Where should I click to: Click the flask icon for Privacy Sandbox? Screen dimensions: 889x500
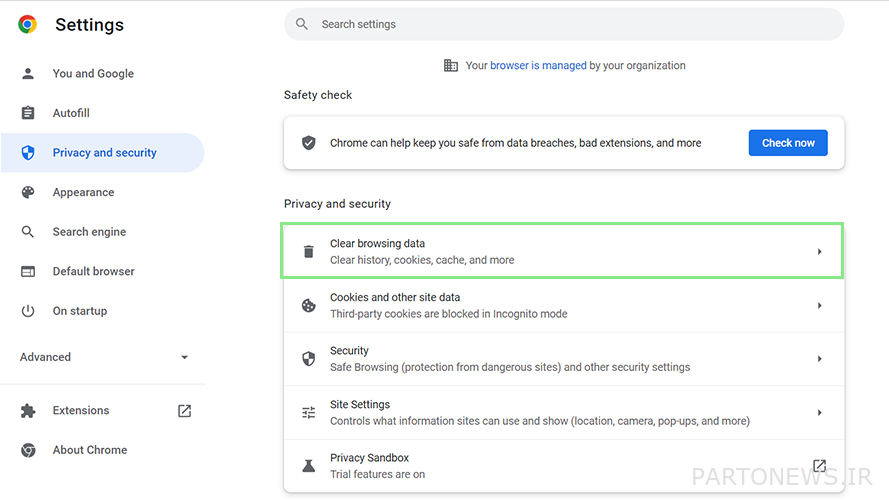(x=308, y=466)
